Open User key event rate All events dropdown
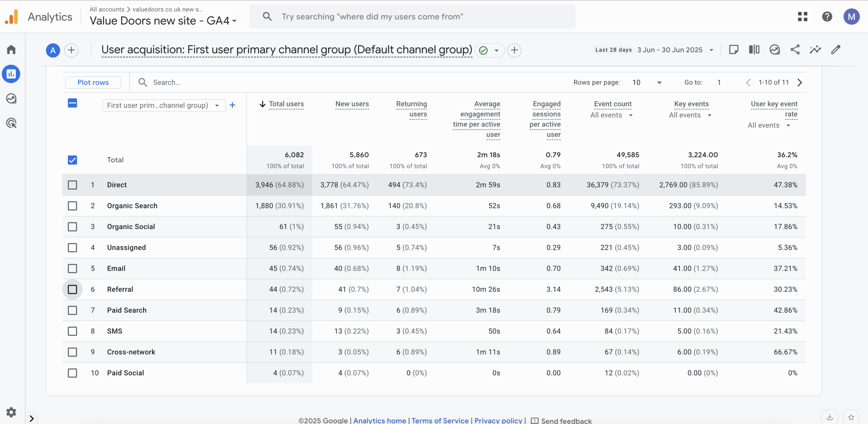 click(769, 125)
